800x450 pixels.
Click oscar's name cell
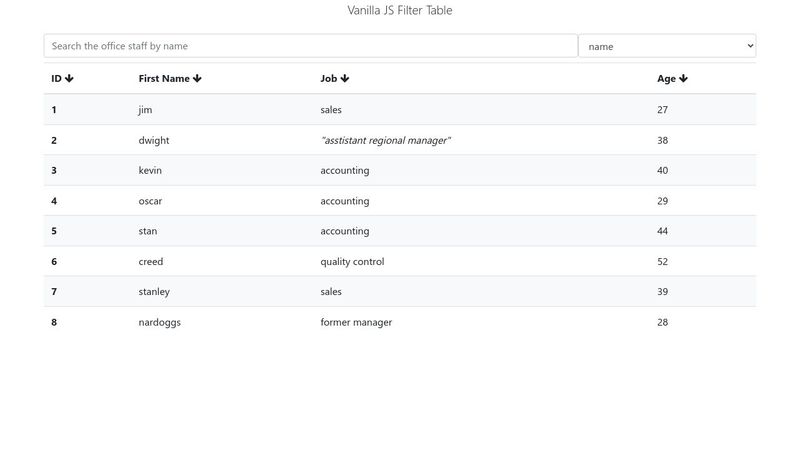(x=150, y=201)
